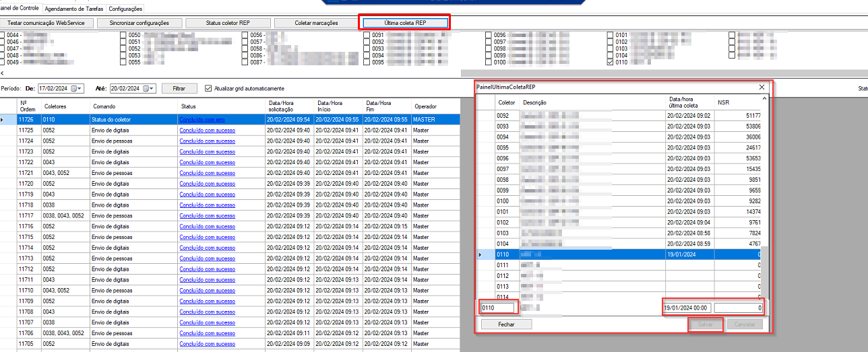Viewport: 868px width, 352px height.
Task: Check collector 0044 checkbox
Action: tap(2, 35)
